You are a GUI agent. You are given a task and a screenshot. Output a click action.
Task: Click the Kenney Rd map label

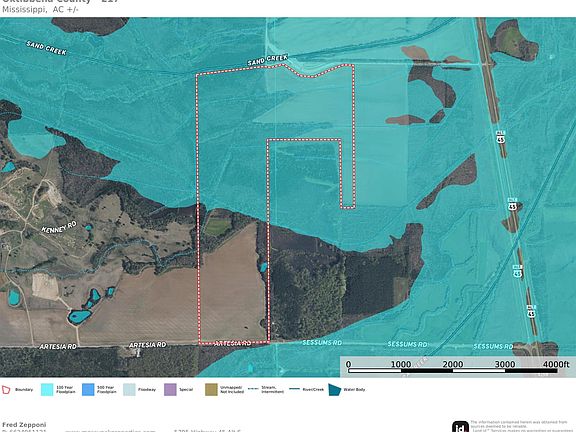pos(59,227)
